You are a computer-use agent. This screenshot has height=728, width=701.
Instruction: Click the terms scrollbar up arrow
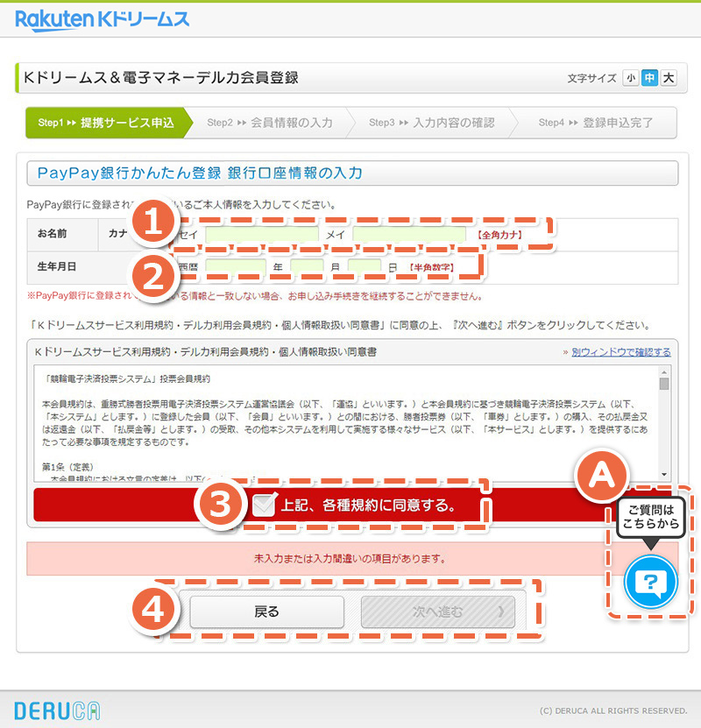tap(664, 372)
